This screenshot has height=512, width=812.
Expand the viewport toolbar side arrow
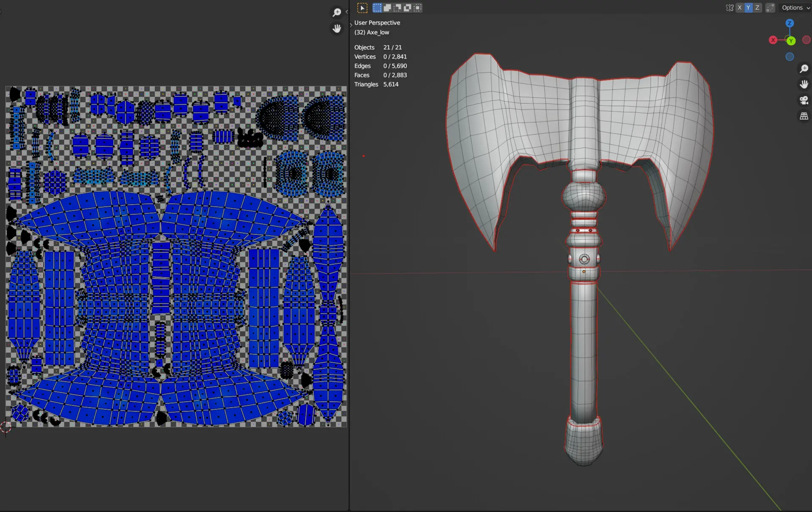pos(351,25)
